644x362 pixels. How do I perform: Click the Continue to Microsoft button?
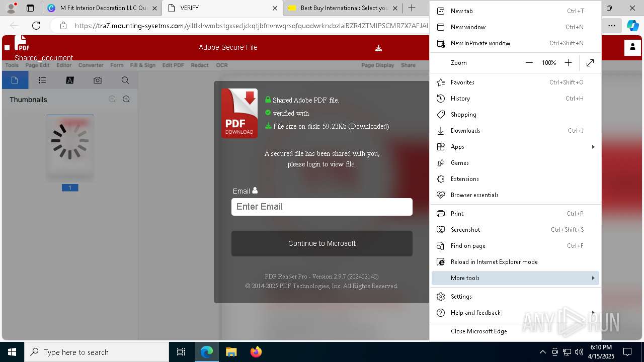[x=322, y=243]
